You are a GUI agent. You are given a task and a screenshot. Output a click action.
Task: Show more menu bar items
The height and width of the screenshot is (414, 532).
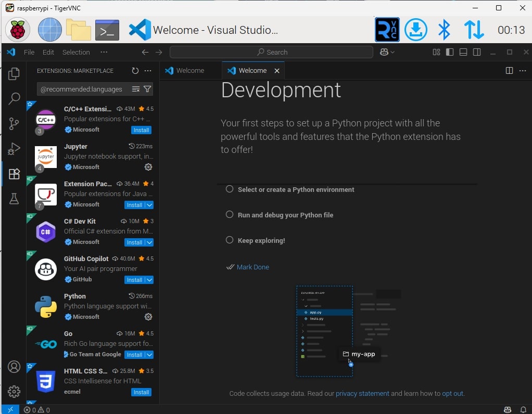(104, 52)
